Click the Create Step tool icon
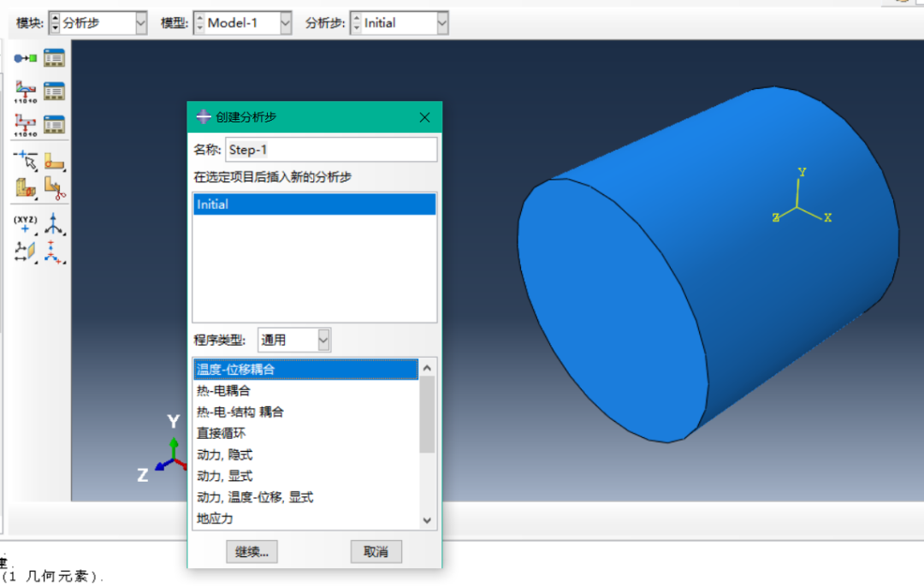The image size is (924, 587). (x=26, y=58)
